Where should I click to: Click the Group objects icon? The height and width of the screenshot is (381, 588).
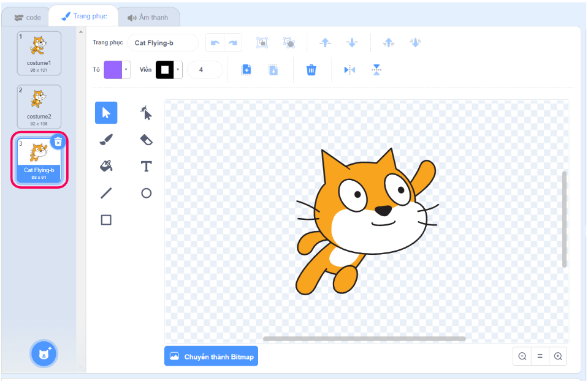click(262, 43)
